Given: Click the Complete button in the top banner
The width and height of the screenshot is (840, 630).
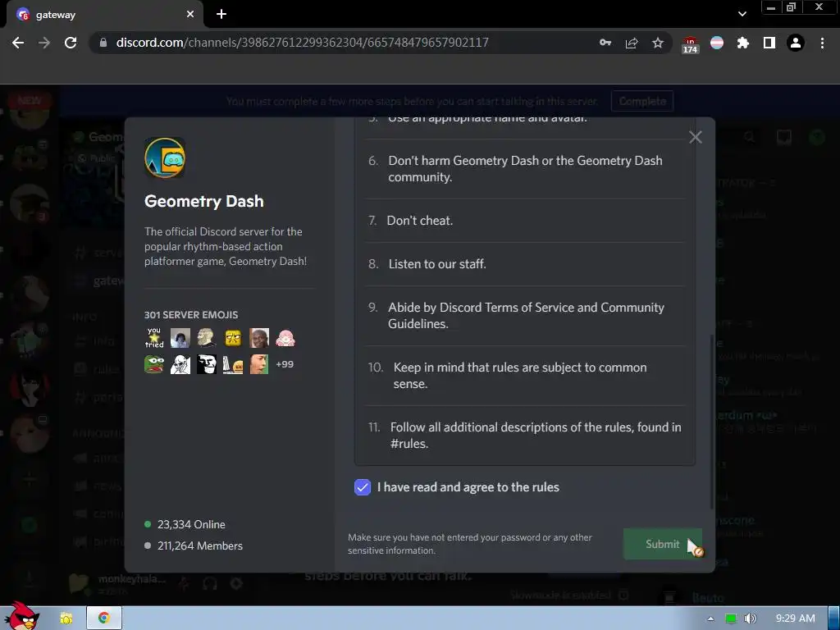Looking at the screenshot, I should point(642,101).
